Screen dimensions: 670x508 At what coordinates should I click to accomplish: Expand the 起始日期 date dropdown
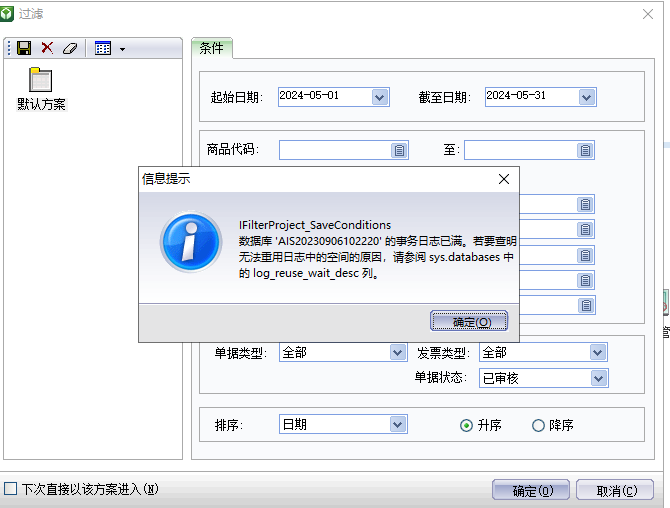click(379, 97)
